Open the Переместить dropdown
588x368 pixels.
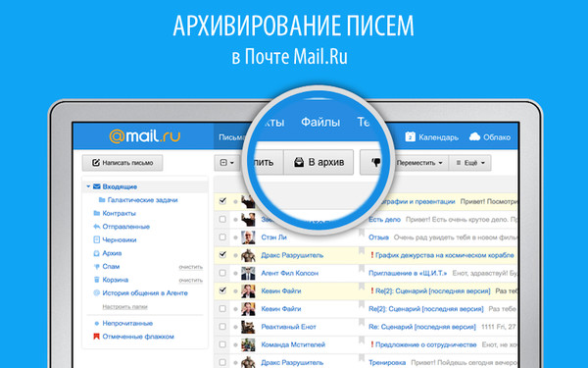click(x=419, y=163)
